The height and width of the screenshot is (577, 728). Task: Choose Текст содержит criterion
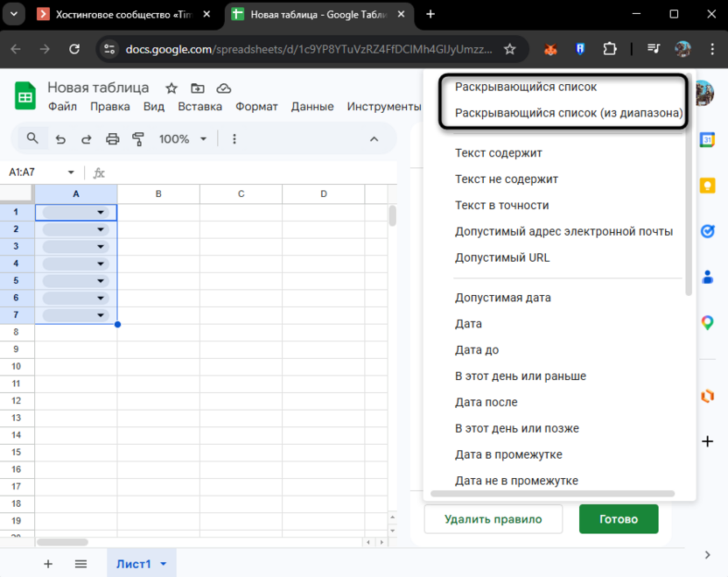tap(499, 153)
